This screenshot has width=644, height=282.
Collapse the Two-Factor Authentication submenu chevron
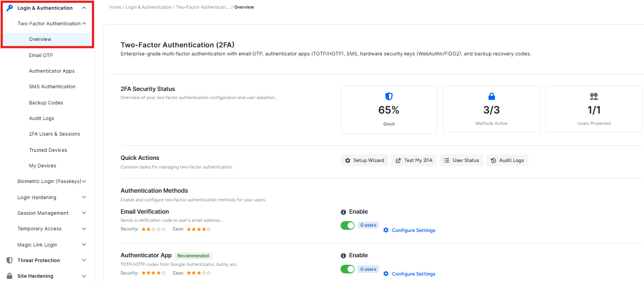click(84, 24)
